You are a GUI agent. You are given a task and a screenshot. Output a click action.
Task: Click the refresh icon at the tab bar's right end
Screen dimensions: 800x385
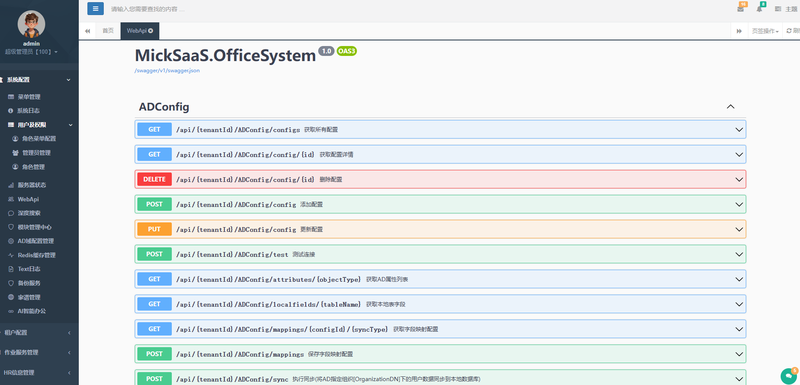tap(789, 31)
